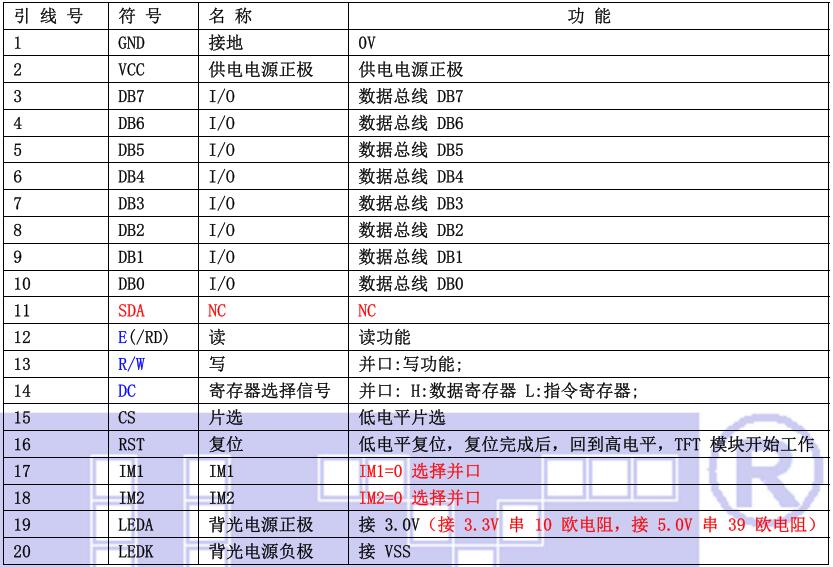Select the red SDA symbol cell

coord(132,311)
